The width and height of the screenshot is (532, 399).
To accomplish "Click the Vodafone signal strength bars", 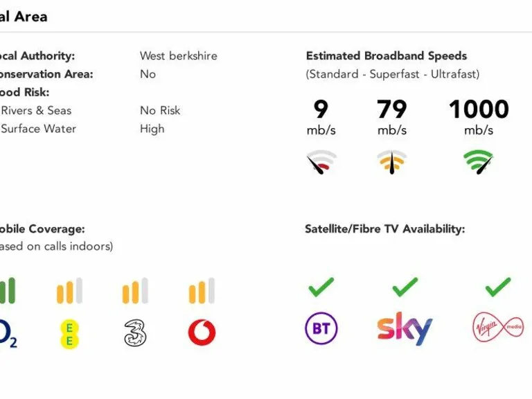I will tap(202, 291).
